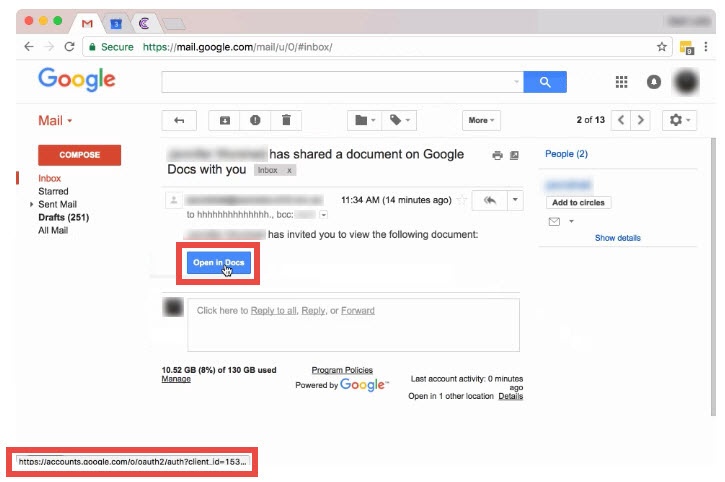Click the reply arrow button

(x=490, y=200)
